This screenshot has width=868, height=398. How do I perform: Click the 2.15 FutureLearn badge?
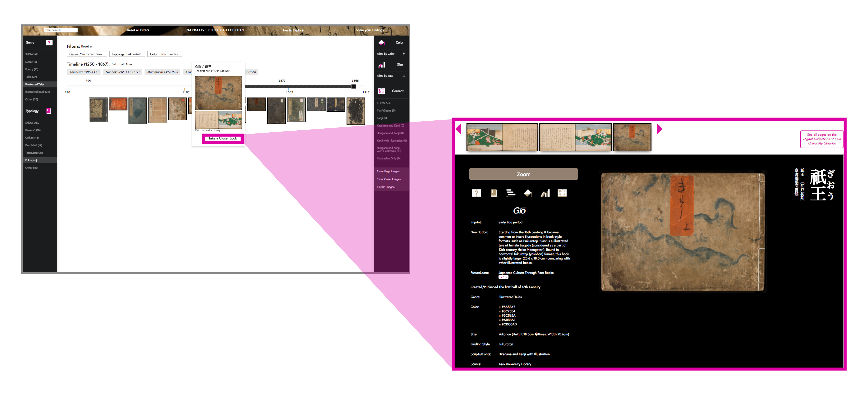[503, 277]
